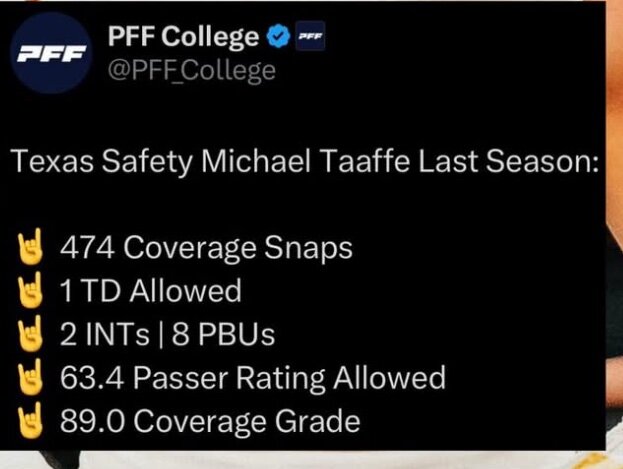Open the PFF College profile avatar
Image resolution: width=623 pixels, height=469 pixels.
tap(51, 53)
